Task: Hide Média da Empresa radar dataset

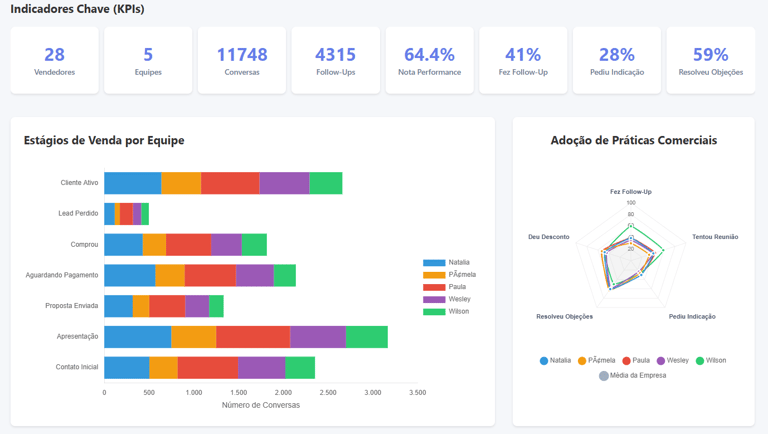Action: click(632, 376)
